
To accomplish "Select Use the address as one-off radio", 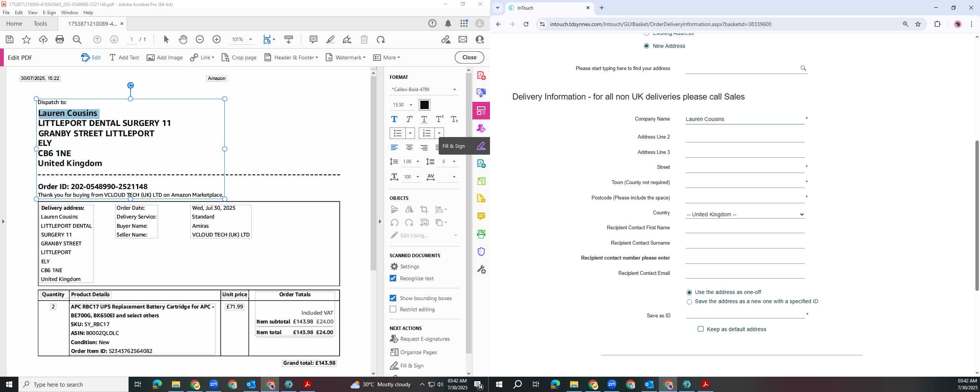I will (689, 292).
